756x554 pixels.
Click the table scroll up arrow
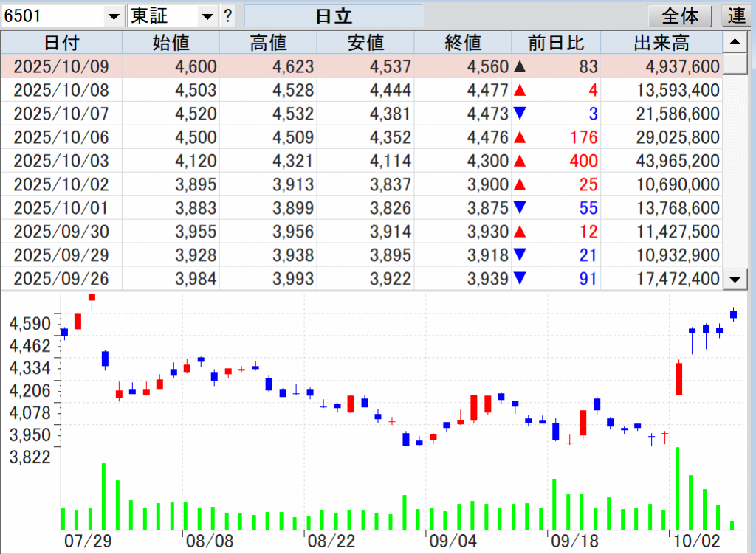[734, 43]
